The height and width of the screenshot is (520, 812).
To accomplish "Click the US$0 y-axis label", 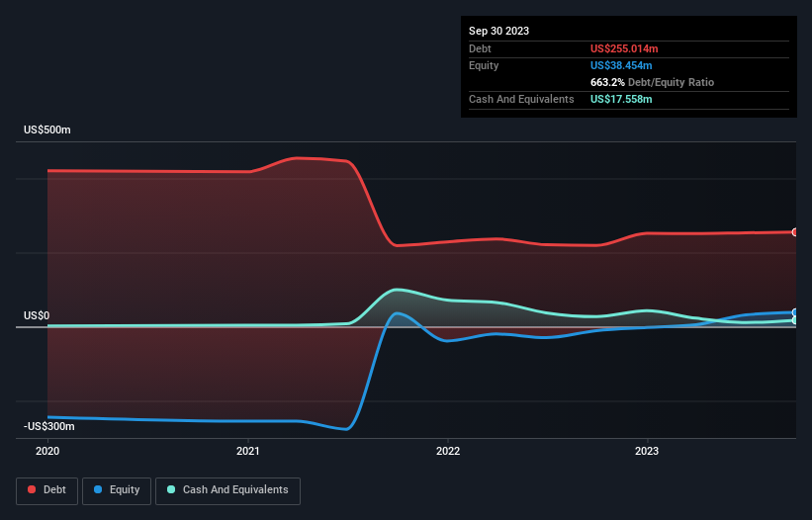I will point(37,315).
